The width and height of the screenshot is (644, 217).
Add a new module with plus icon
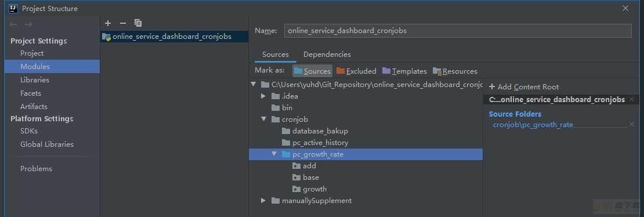[108, 23]
